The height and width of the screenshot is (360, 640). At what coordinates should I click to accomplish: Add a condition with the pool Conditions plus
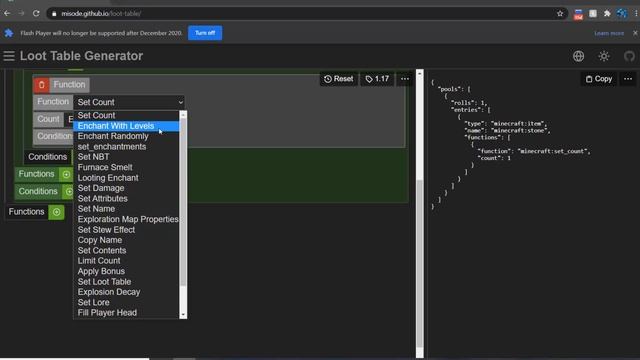(69, 191)
